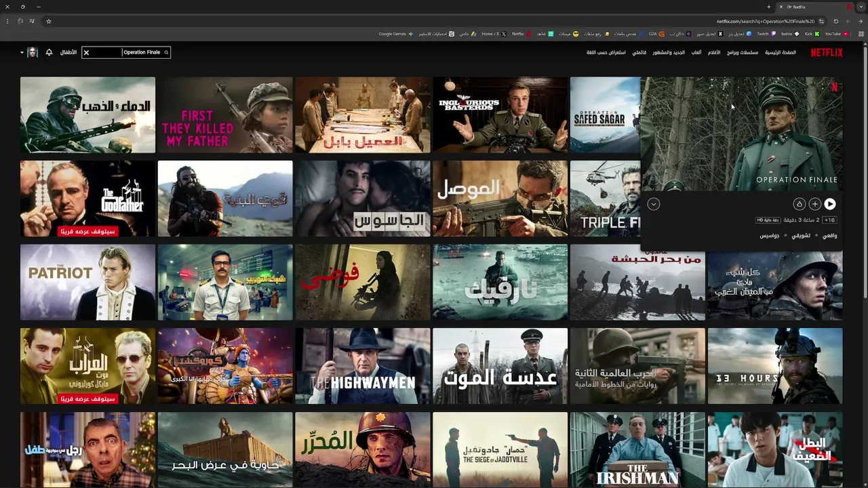Open the Twitch bookmark
The height and width of the screenshot is (488, 868).
766,34
